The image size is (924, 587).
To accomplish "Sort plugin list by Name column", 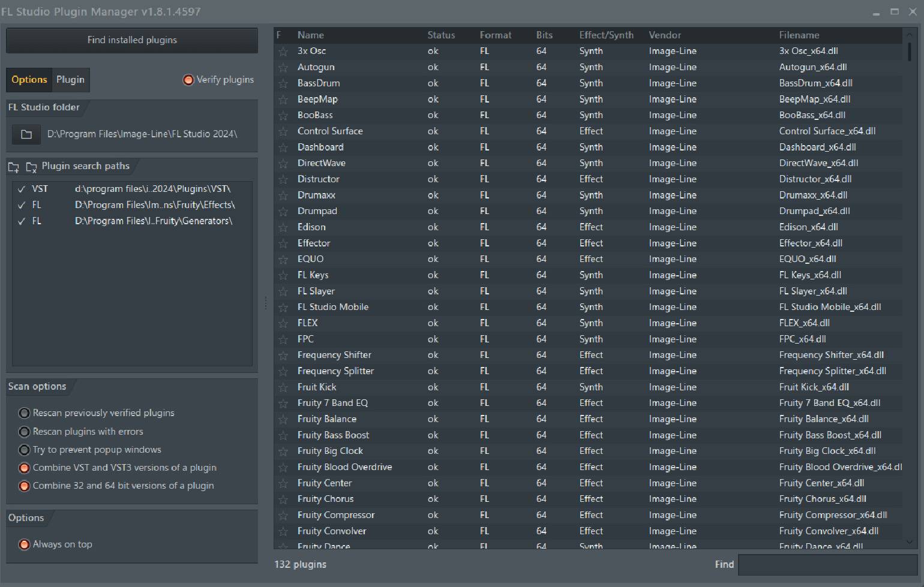I will (x=311, y=35).
